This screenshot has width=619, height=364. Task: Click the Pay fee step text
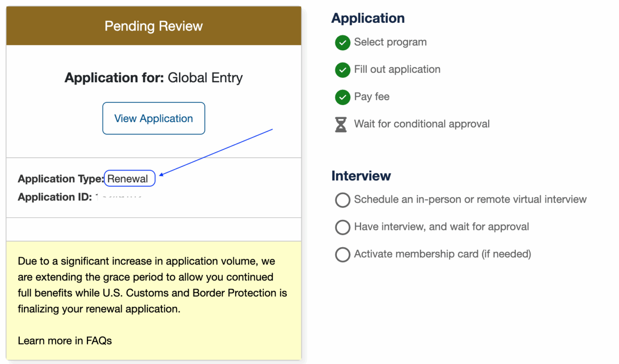(x=372, y=96)
